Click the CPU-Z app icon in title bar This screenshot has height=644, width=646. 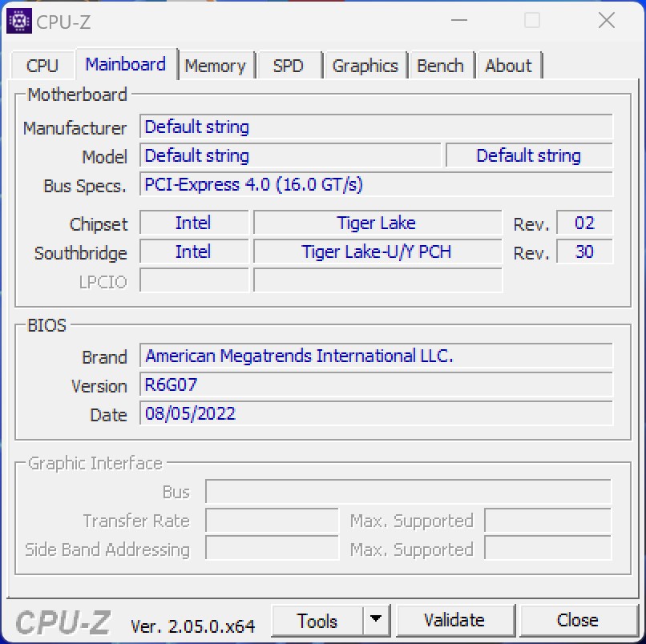tap(19, 21)
